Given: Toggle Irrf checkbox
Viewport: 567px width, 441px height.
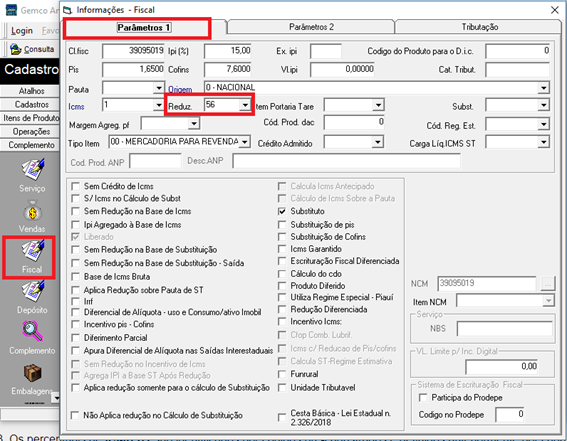Looking at the screenshot, I should point(75,301).
